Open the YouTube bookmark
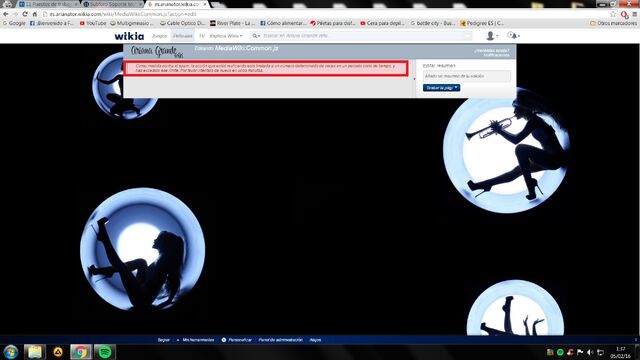Image resolution: width=640 pixels, height=360 pixels. point(93,23)
